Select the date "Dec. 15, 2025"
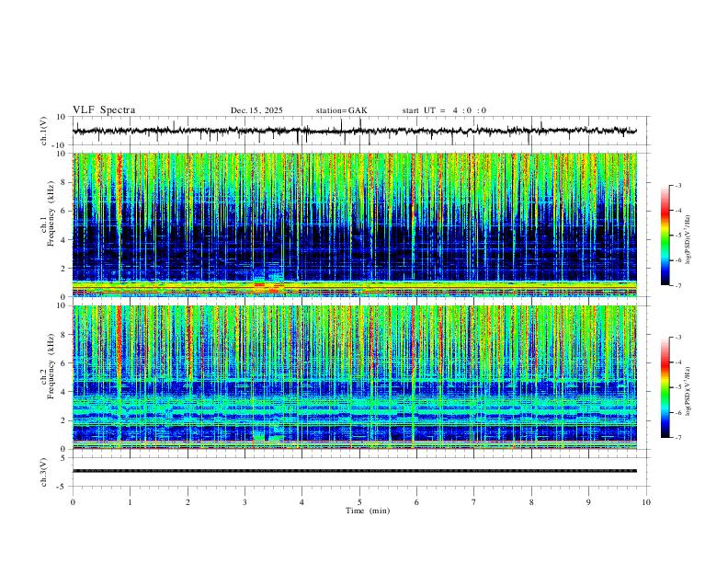Viewport: 728px width, 563px height. [x=256, y=110]
